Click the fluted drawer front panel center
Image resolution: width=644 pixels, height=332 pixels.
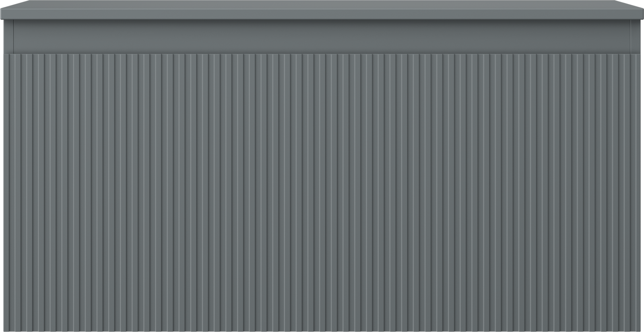tap(322, 193)
